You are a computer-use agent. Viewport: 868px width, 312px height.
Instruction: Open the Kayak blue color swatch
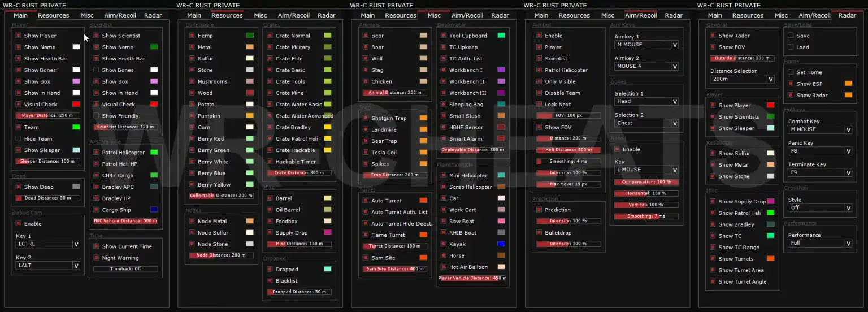click(501, 244)
